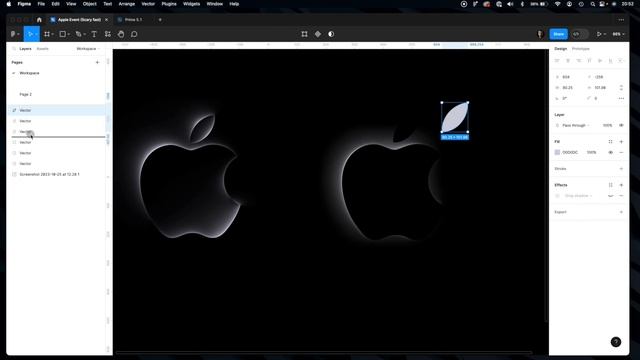This screenshot has height=360, width=640.
Task: Click the DDDDDC fill color swatch
Action: pos(557,153)
